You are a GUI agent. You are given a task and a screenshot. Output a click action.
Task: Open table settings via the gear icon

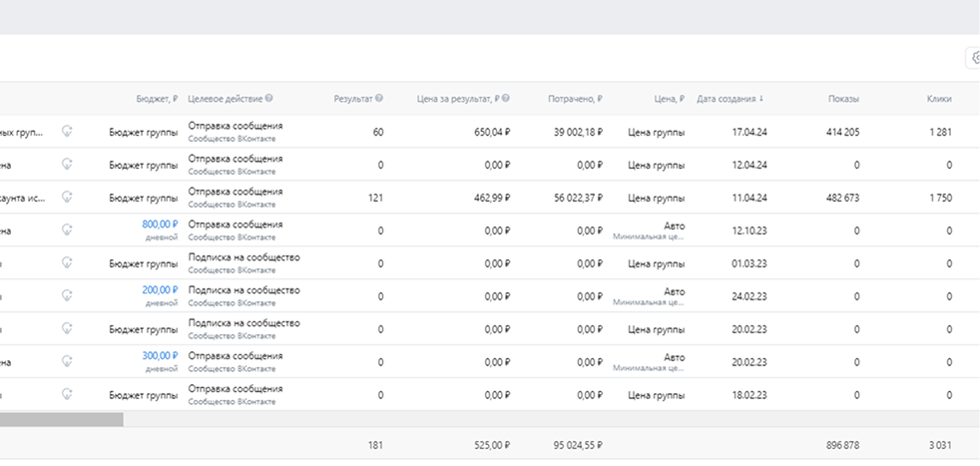974,59
